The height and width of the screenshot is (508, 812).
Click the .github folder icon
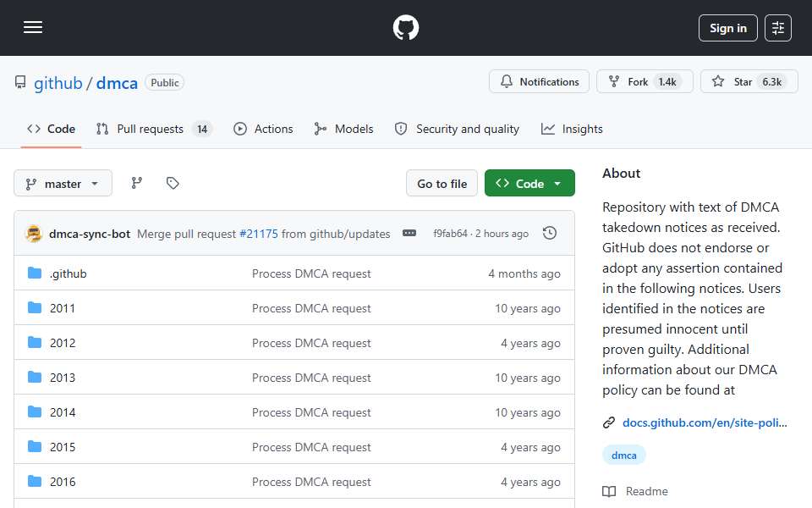pos(34,273)
